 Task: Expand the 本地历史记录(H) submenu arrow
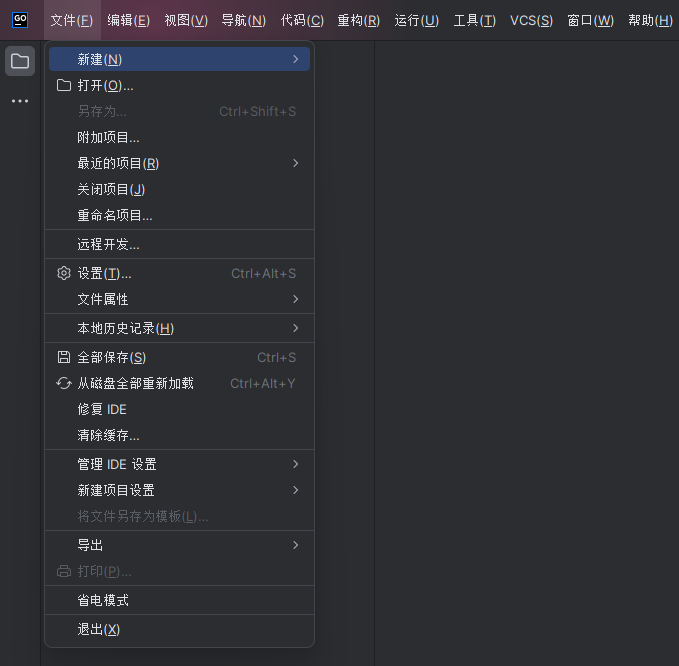(296, 328)
